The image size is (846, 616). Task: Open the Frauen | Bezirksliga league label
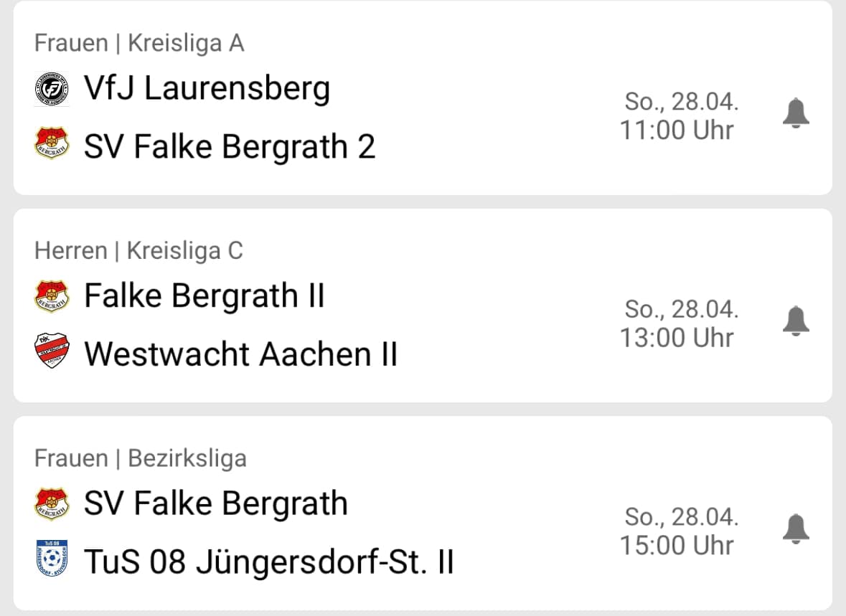click(x=140, y=458)
